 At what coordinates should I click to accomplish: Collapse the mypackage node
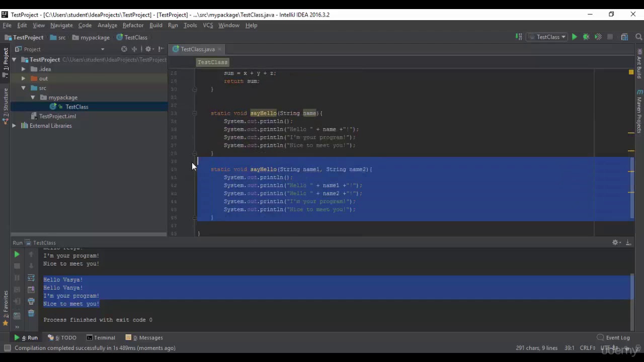(33, 98)
